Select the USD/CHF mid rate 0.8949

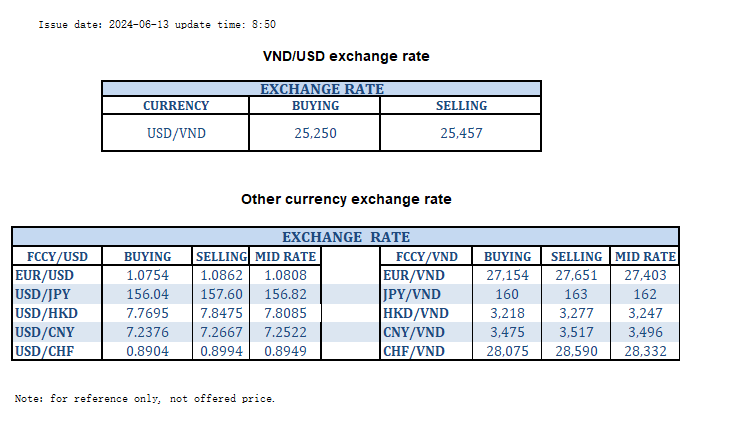click(x=285, y=351)
